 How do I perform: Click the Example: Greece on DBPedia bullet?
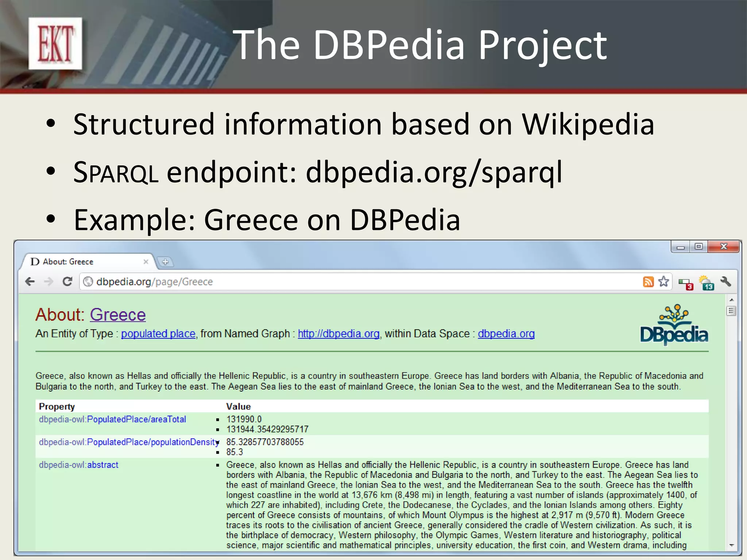(267, 220)
